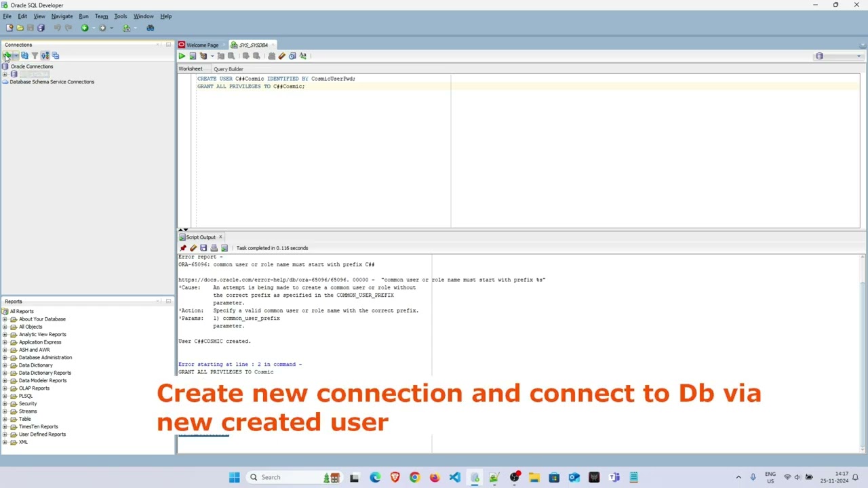Click the Autotrace icon in worksheet toolbar

tap(220, 56)
